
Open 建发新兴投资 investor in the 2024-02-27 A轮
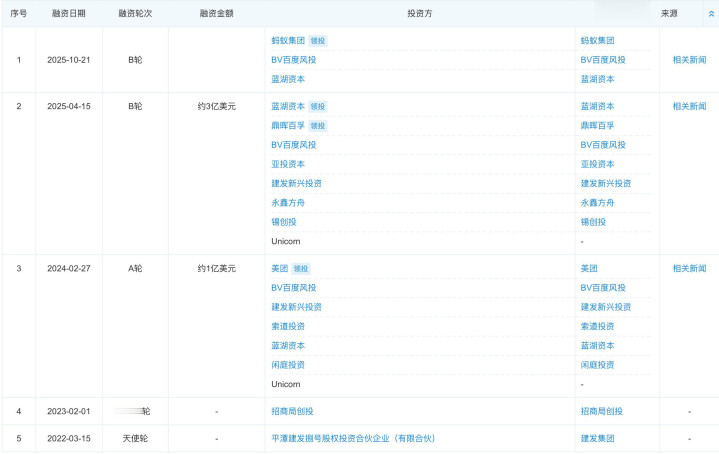coord(296,307)
